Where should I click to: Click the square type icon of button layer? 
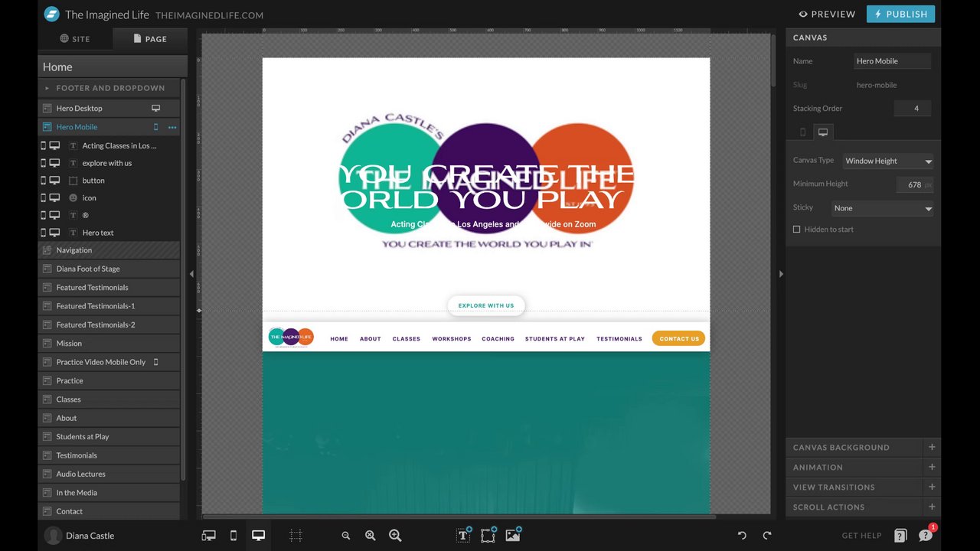coord(73,181)
